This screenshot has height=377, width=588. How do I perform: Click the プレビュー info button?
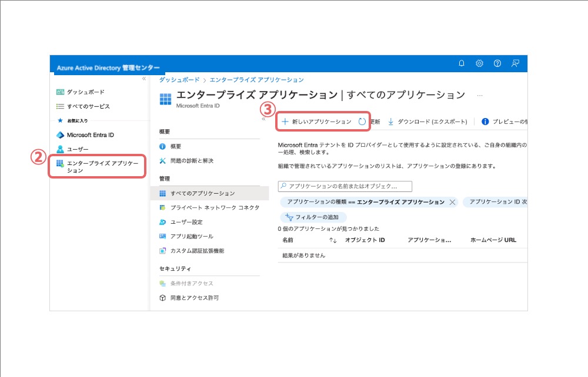tap(504, 122)
